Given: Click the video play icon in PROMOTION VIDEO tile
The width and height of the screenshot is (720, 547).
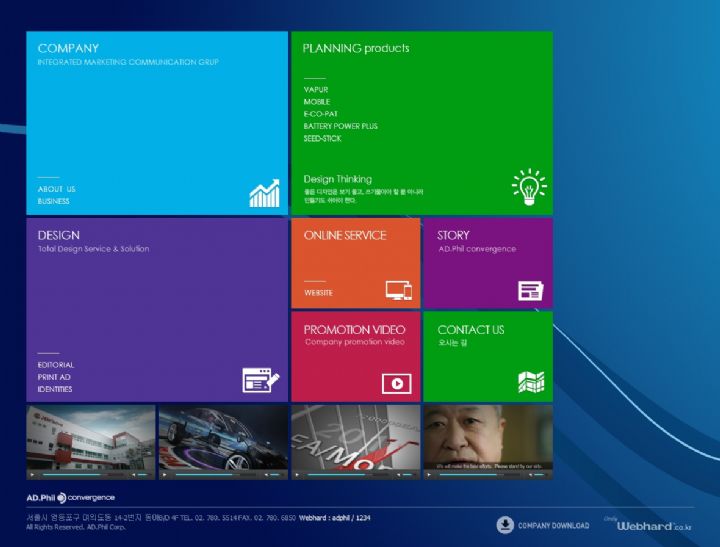Looking at the screenshot, I should [x=397, y=383].
